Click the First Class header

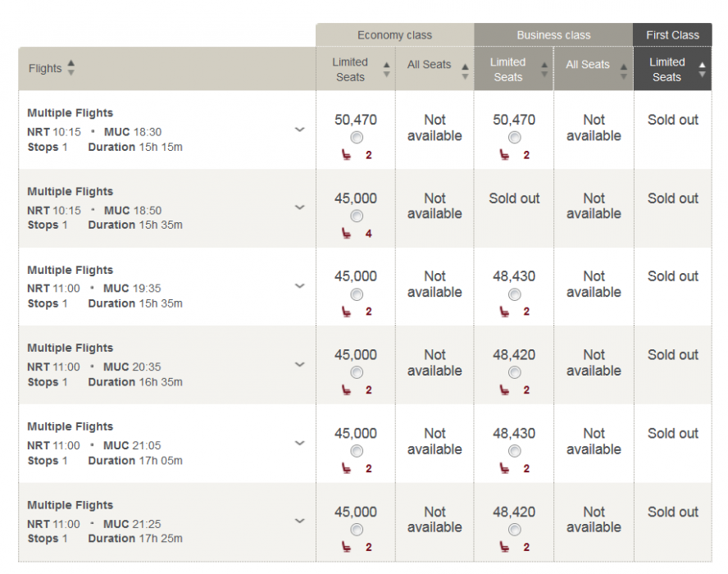point(672,35)
